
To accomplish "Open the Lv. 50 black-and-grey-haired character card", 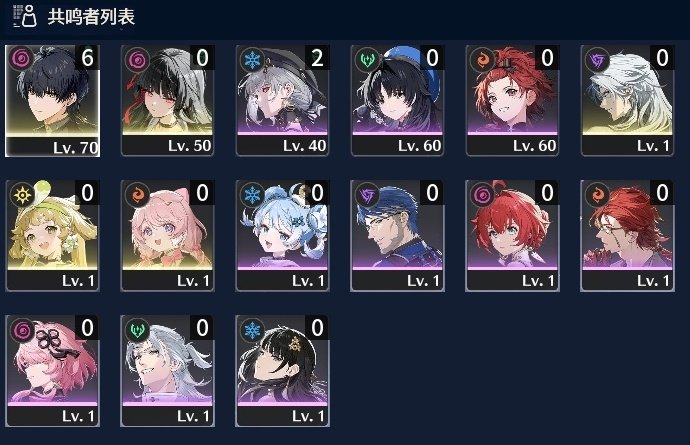I will coord(167,101).
